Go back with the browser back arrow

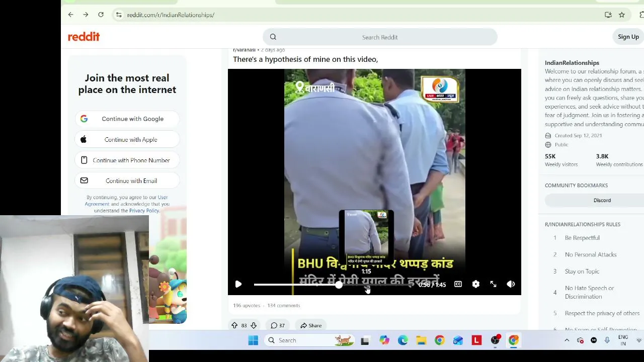click(x=70, y=15)
